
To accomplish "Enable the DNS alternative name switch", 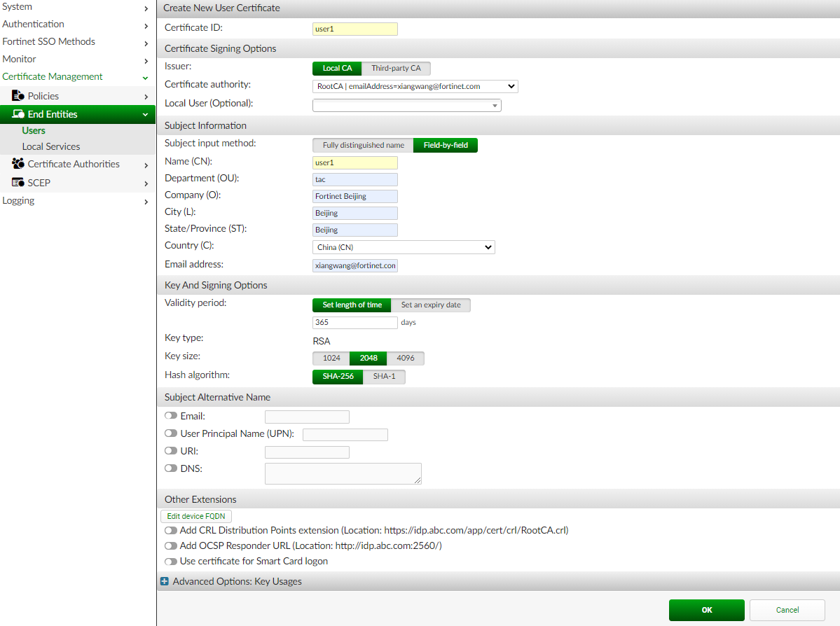I will 171,468.
